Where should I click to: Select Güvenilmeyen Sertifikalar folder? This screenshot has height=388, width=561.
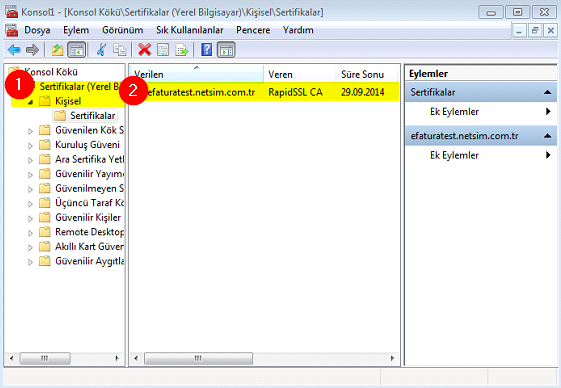point(81,188)
